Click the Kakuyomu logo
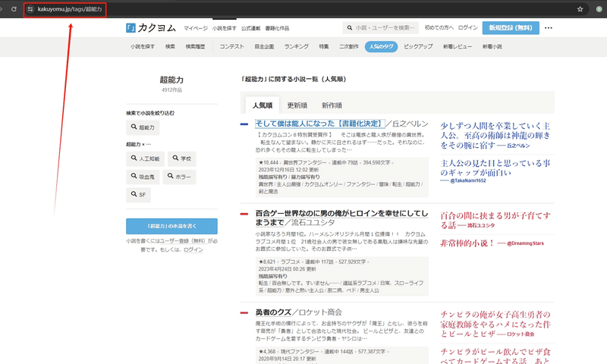Viewport: 607px width, 364px height. pyautogui.click(x=151, y=28)
